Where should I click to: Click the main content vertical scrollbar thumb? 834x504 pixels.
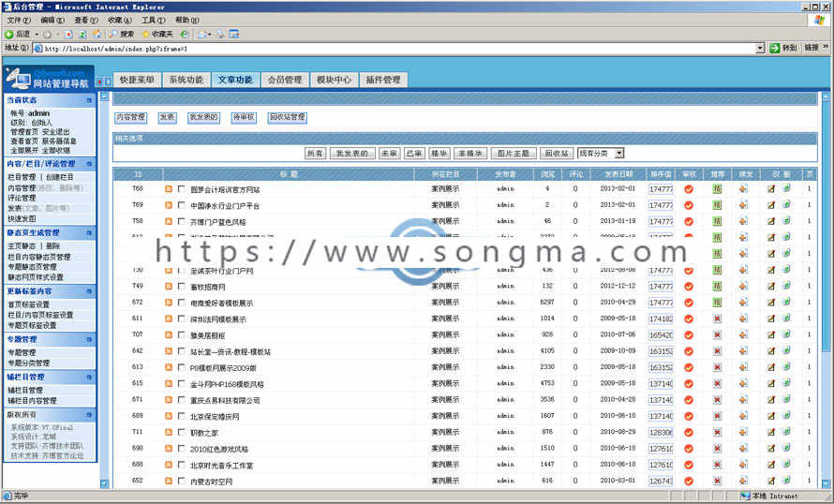pos(826,226)
